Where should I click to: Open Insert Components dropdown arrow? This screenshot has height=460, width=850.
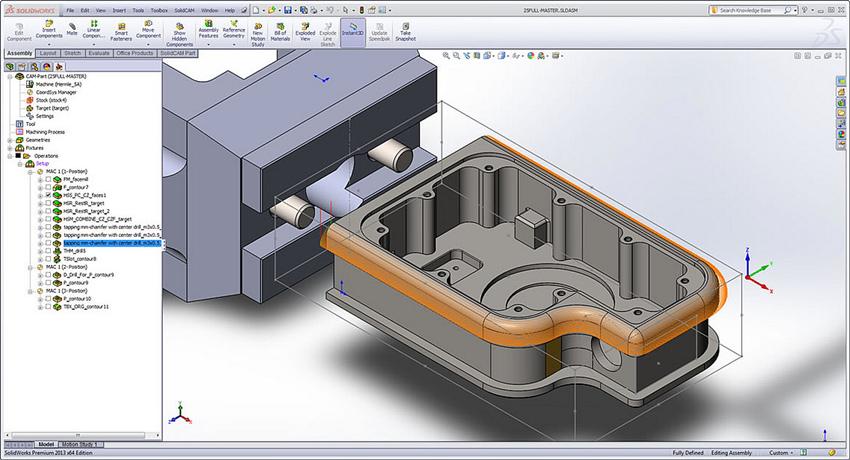coord(49,43)
